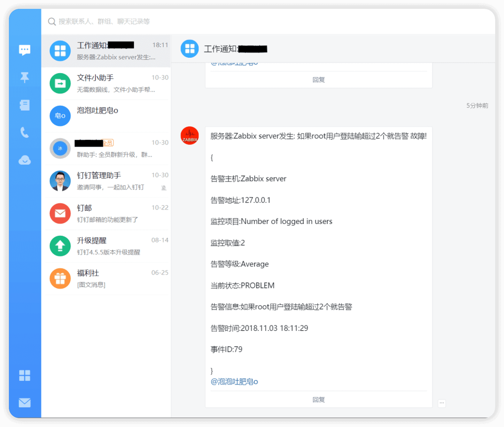The width and height of the screenshot is (504, 427).
Task: Click the 工作通知 avatar in chat header
Action: click(190, 49)
